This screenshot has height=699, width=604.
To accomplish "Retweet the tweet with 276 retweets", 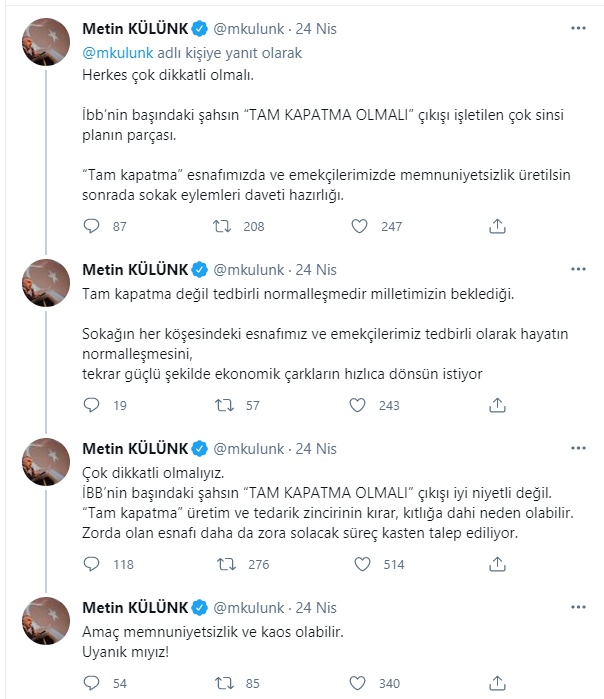I will pyautogui.click(x=225, y=564).
